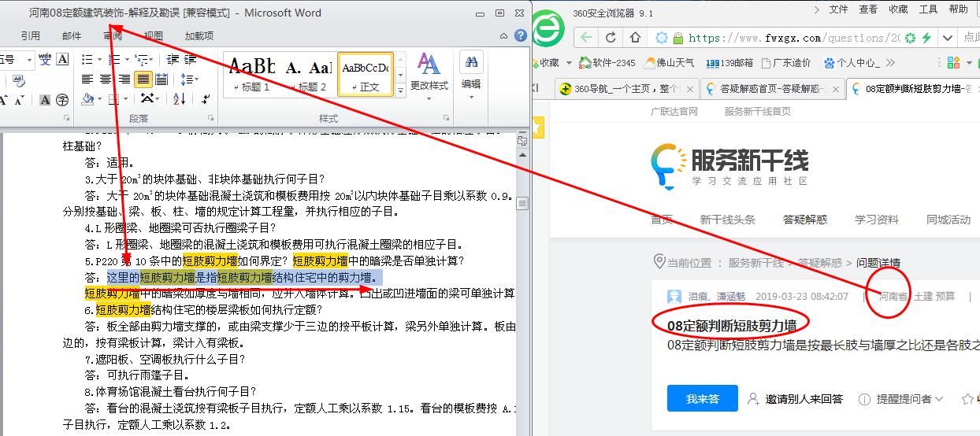Viewport: 980px width, 436px height.
Task: Expand borders dropdown arrow in Word
Action: [x=127, y=99]
